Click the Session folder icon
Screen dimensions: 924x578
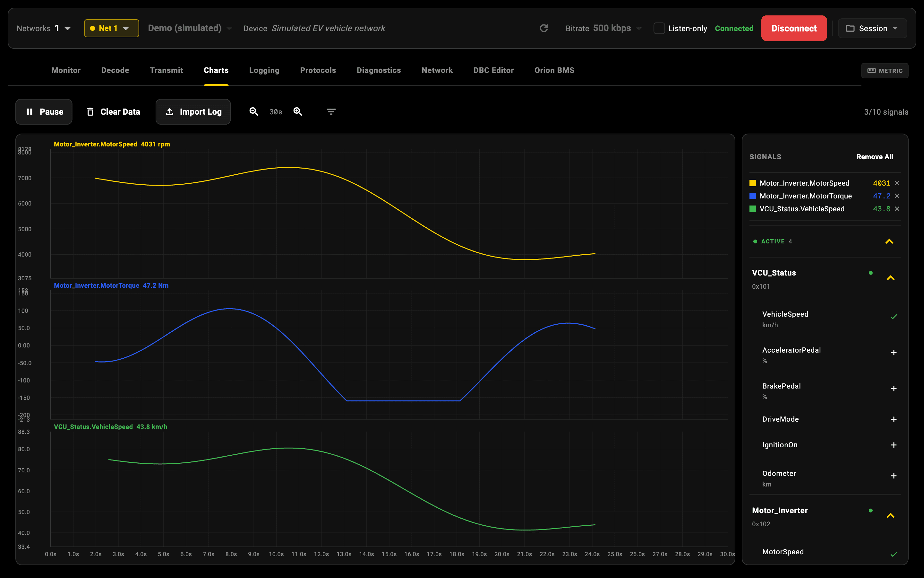(x=850, y=28)
